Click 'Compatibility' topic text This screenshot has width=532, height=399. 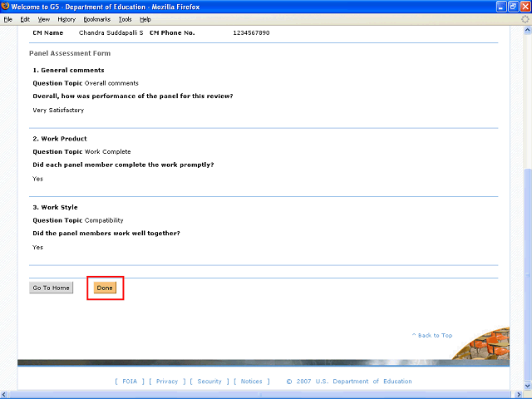click(x=104, y=220)
